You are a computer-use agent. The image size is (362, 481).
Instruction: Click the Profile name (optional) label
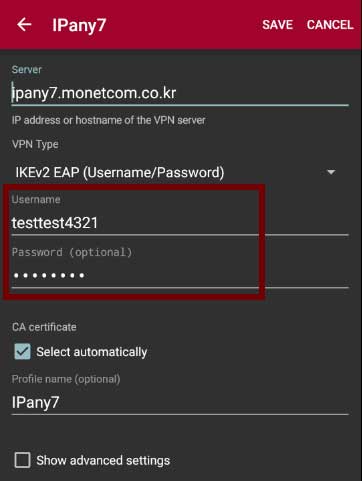tap(66, 379)
